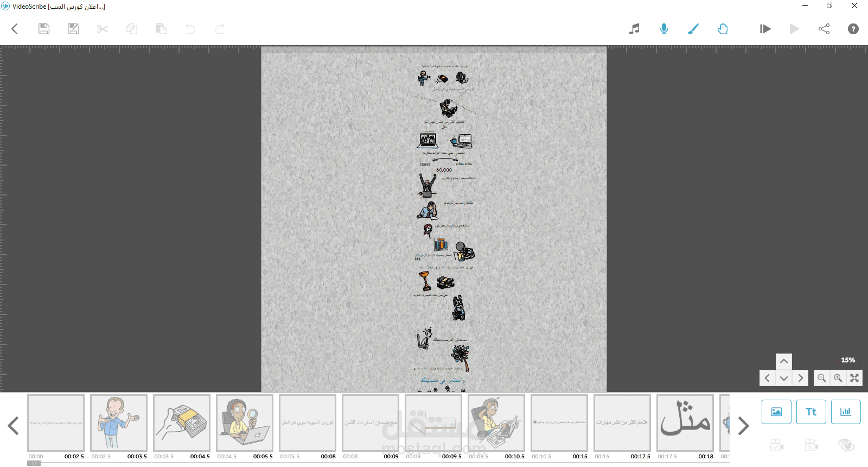Click the 00:10.5 end time label
The height and width of the screenshot is (467, 868).
[x=514, y=457]
